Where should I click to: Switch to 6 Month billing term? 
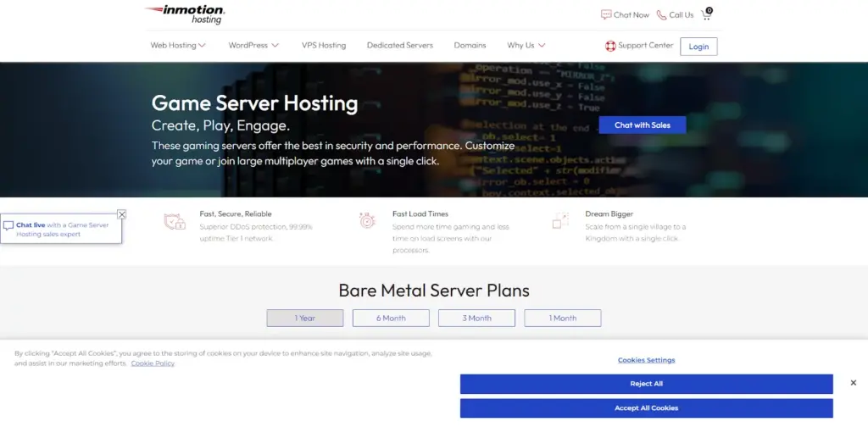click(391, 318)
